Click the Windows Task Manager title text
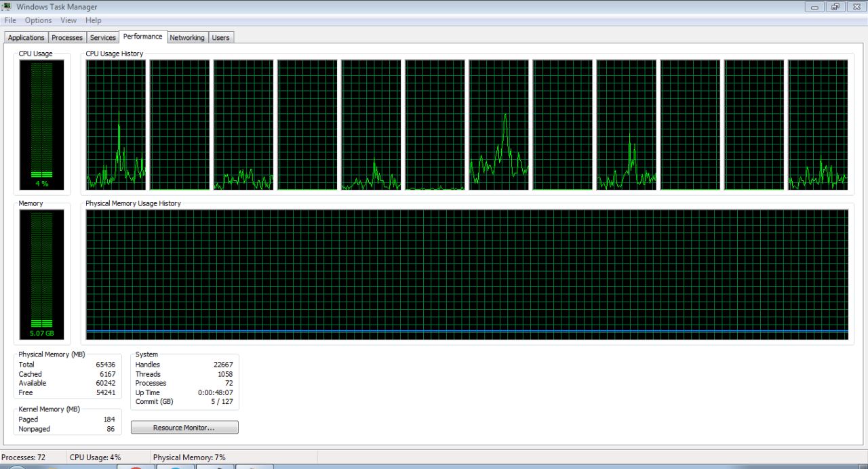Screen dimensions: 868x469 tap(57, 7)
